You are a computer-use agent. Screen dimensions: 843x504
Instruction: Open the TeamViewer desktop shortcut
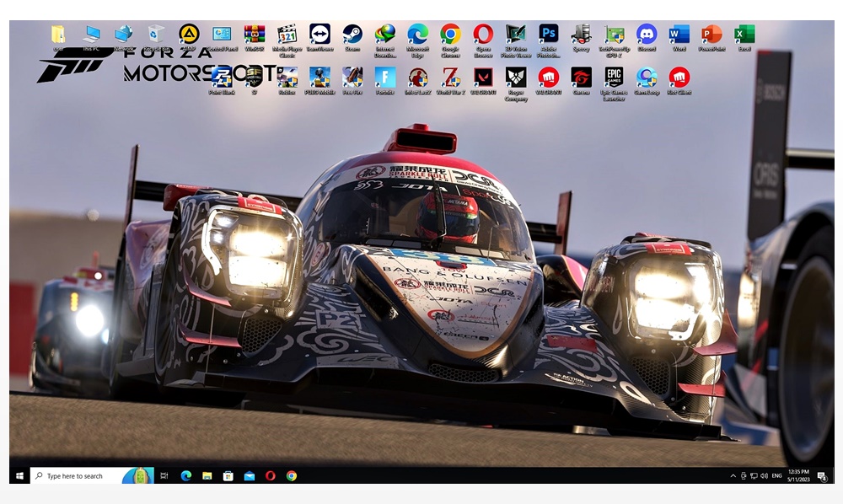coord(319,35)
